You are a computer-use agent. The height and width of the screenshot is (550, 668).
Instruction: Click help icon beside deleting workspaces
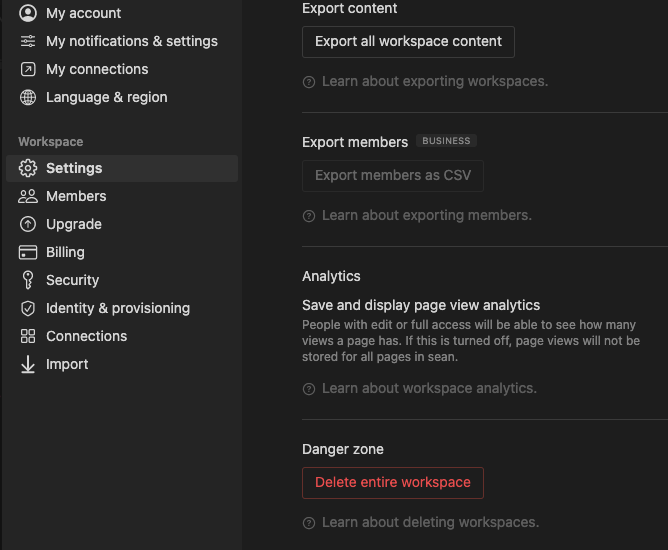tap(309, 523)
